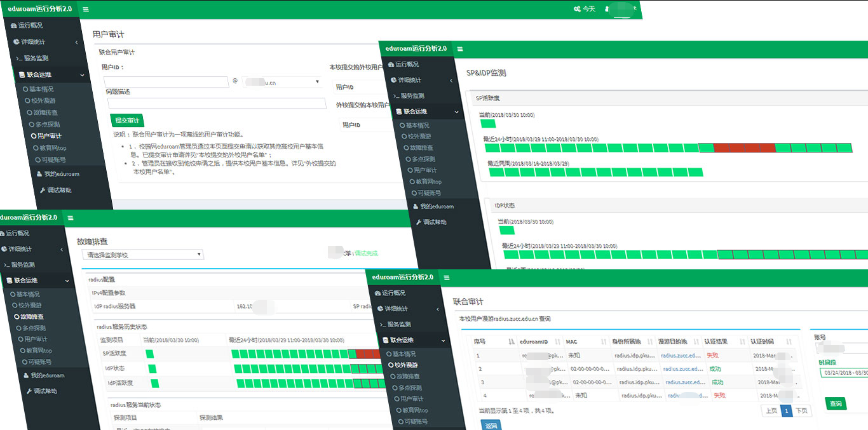Viewport: 868px width, 430px height.
Task: Open 运行概况 in SP&IDP监测 window sidebar
Action: coord(403,64)
